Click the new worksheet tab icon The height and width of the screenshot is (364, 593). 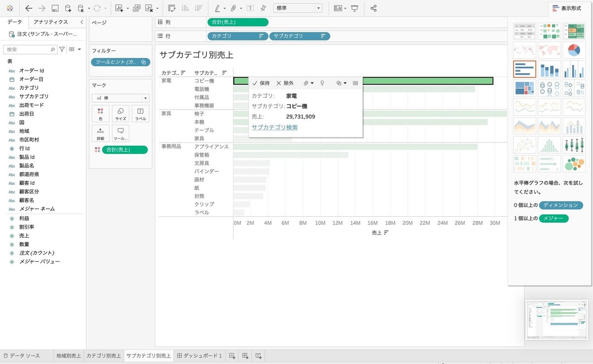click(x=232, y=356)
